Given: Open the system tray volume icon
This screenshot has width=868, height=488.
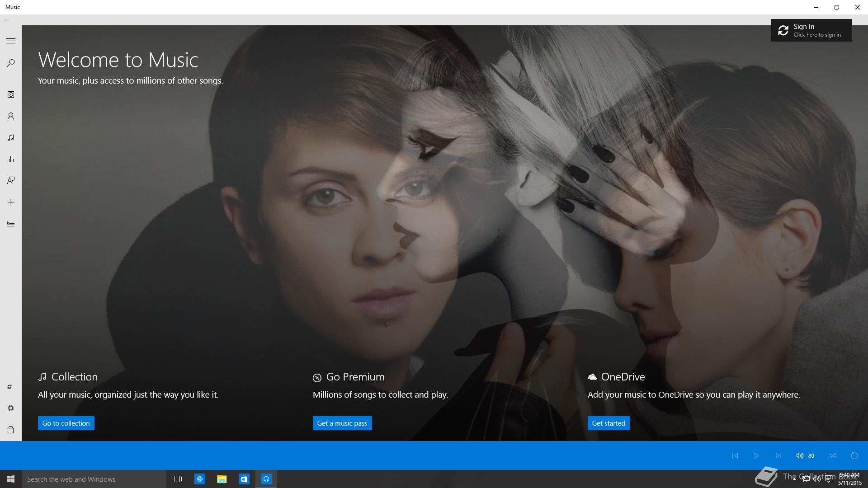Looking at the screenshot, I should 817,479.
